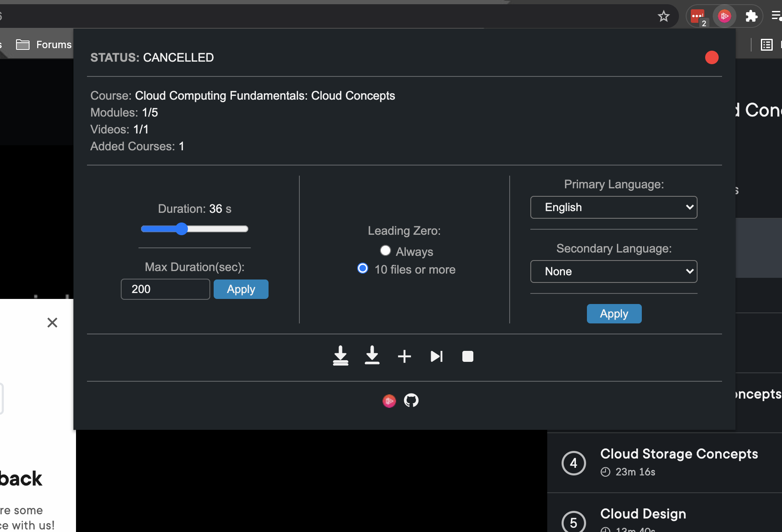
Task: Close the feedback panel with X
Action: click(x=52, y=323)
